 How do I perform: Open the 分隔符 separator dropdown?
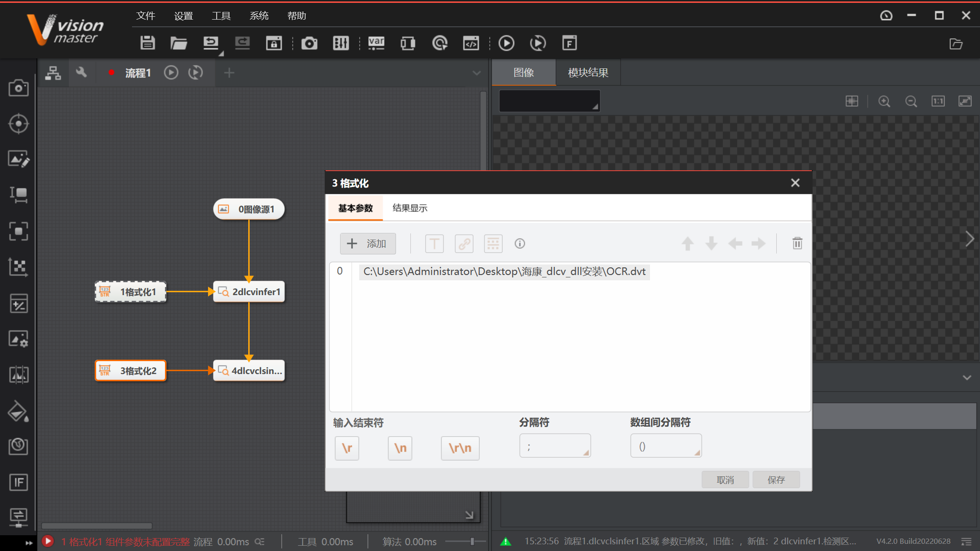(x=555, y=446)
